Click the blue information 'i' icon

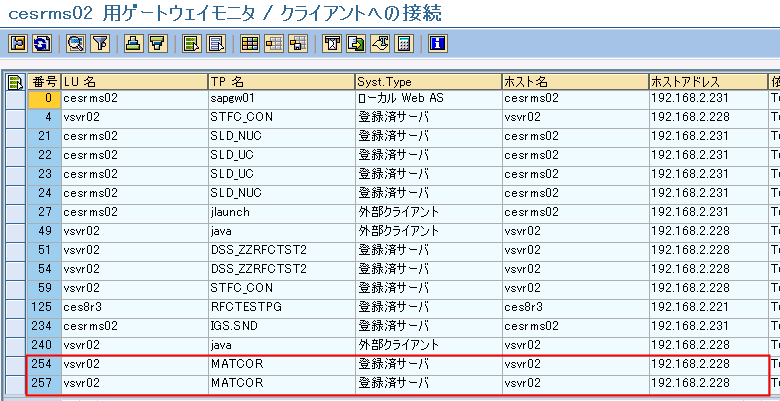437,43
